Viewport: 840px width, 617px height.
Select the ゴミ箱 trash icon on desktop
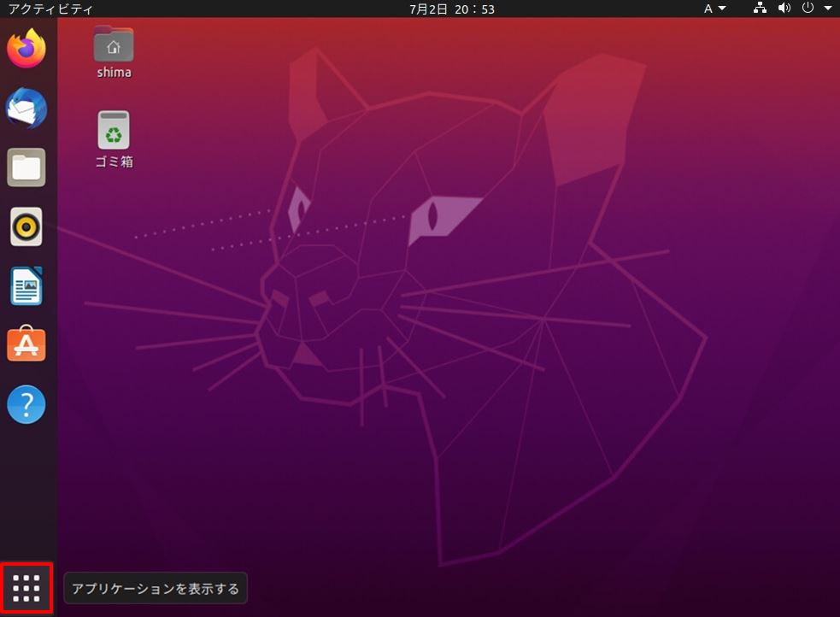coord(114,130)
